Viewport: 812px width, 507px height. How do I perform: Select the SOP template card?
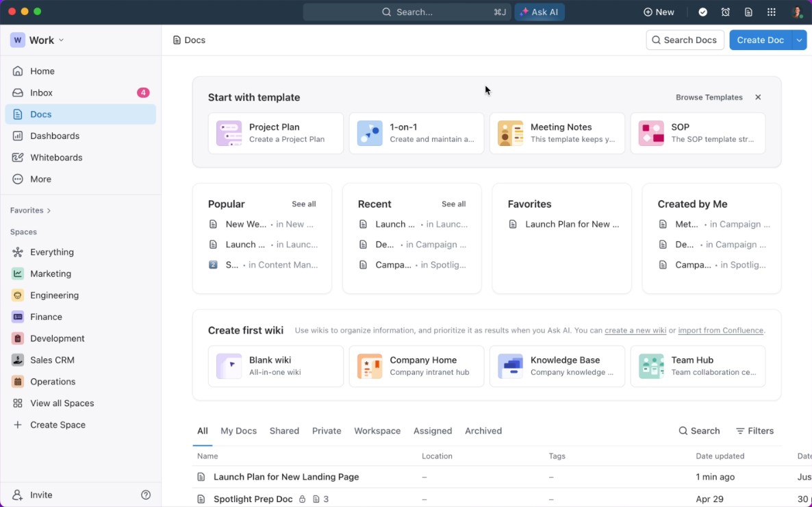click(698, 133)
